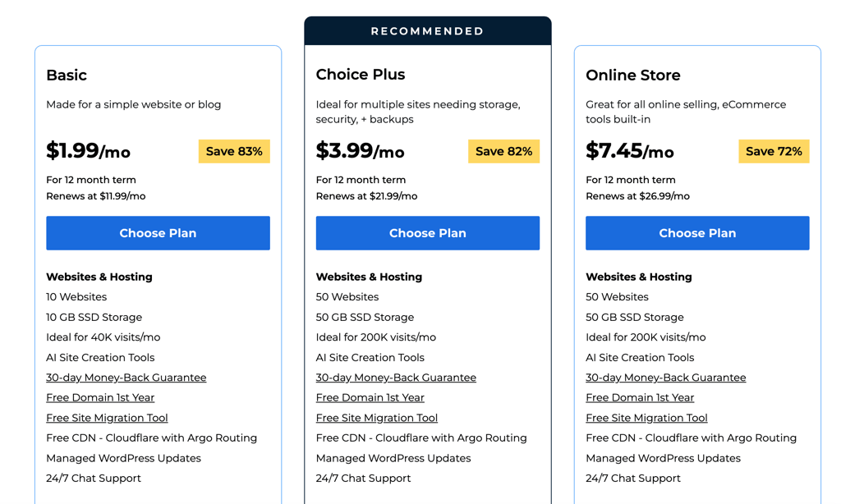Click the Save 72% badge

point(774,151)
